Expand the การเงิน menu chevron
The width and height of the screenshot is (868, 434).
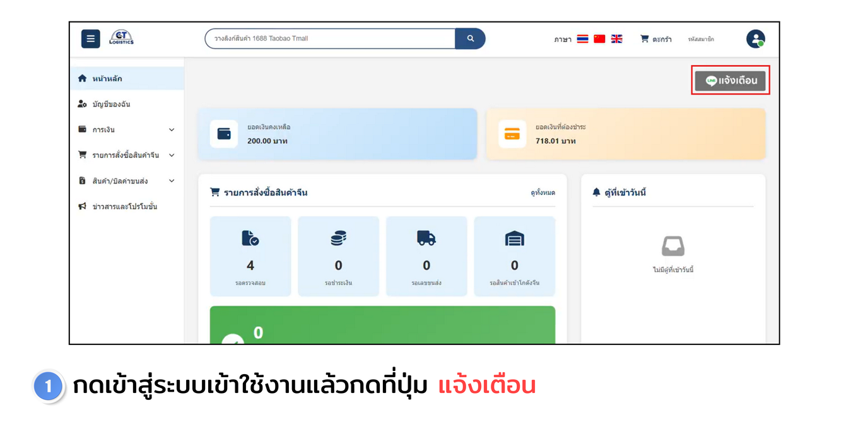click(172, 130)
